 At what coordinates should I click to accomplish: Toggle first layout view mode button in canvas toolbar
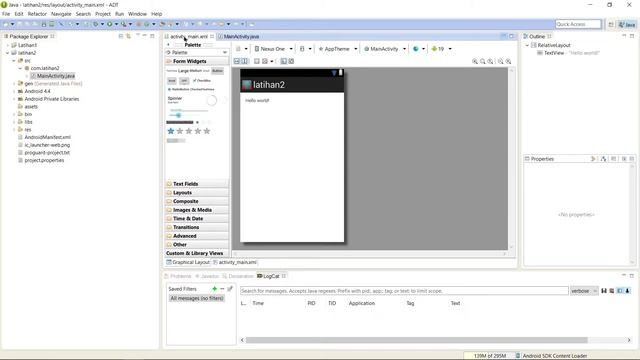point(237,61)
